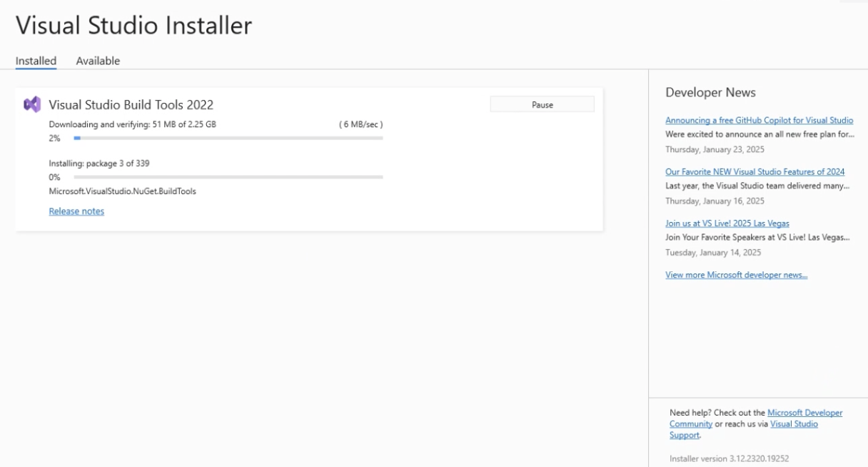
Task: Click the 'Developer News' heading
Action: point(710,93)
